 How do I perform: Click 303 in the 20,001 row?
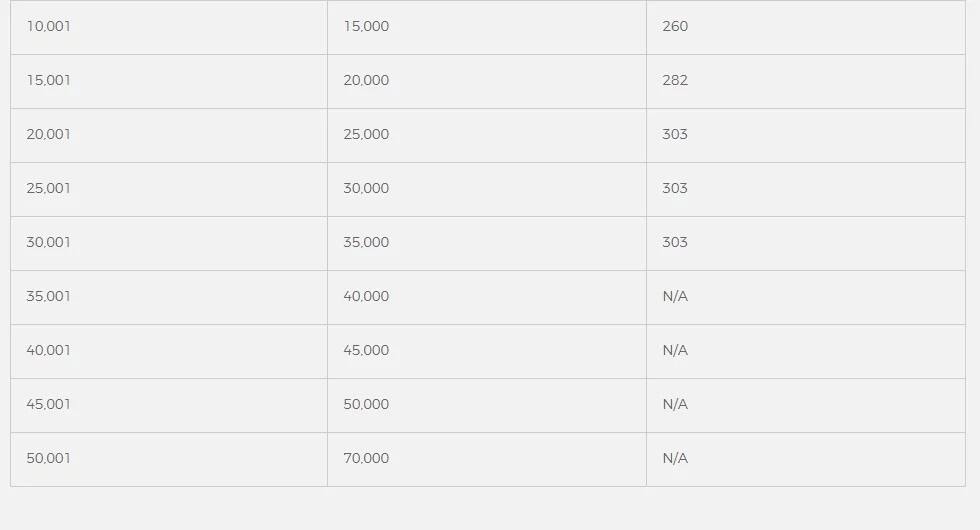coord(675,134)
